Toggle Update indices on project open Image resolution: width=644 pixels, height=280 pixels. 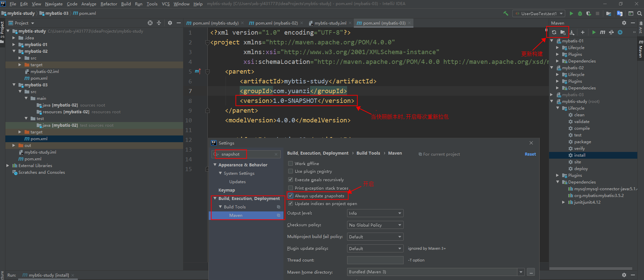[x=291, y=203]
